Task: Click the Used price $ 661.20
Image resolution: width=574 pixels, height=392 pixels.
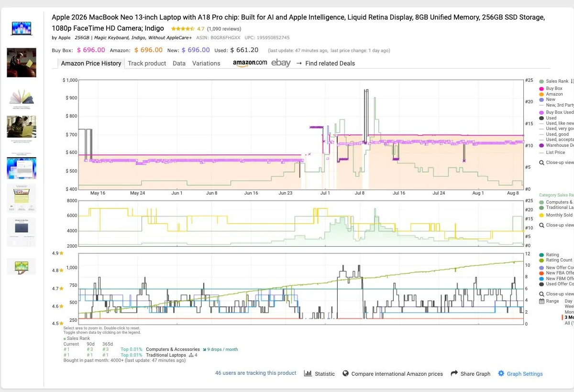Action: pos(244,50)
